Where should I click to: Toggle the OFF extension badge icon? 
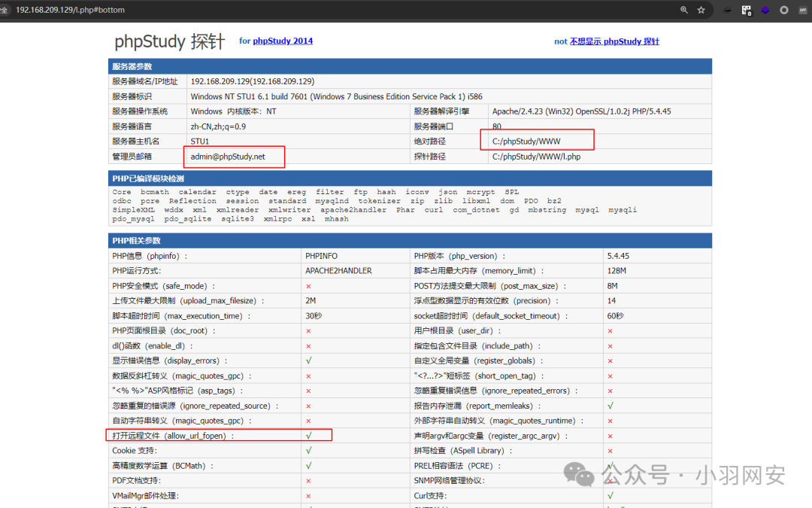[803, 10]
